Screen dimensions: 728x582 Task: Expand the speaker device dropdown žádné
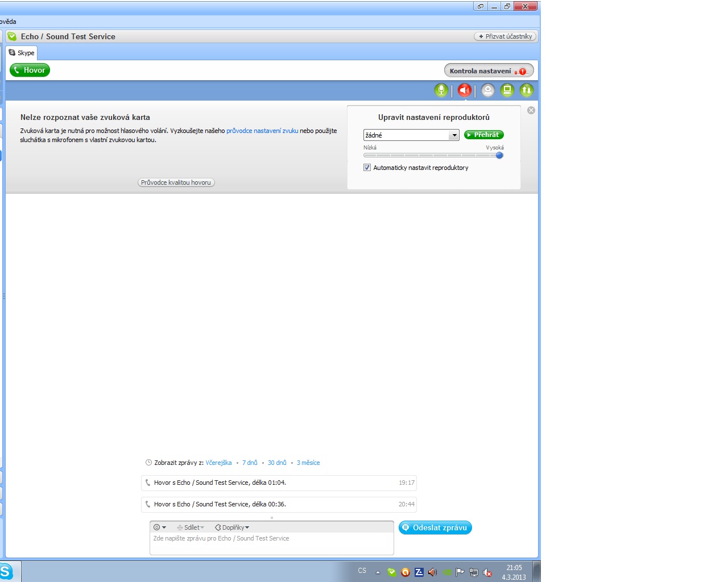click(454, 135)
